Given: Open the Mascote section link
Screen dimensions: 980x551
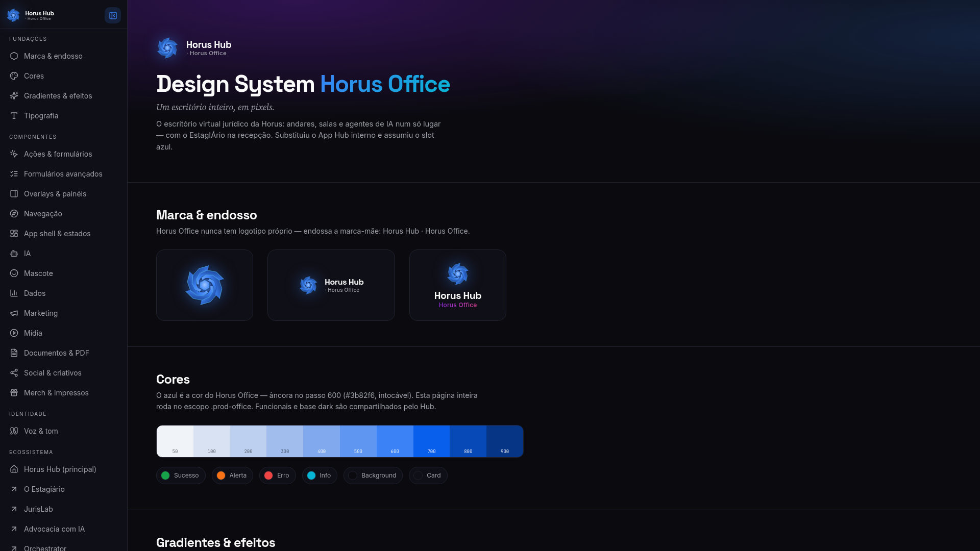Looking at the screenshot, I should [x=63, y=273].
